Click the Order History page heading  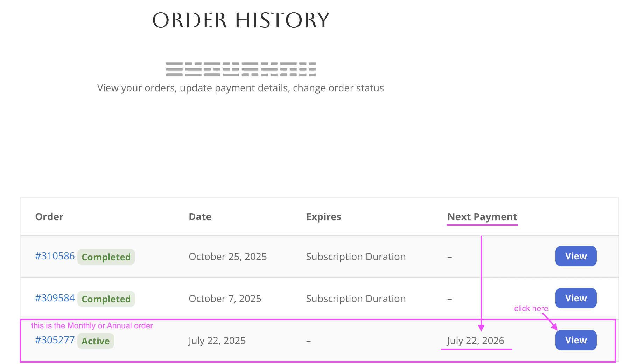pos(241,20)
